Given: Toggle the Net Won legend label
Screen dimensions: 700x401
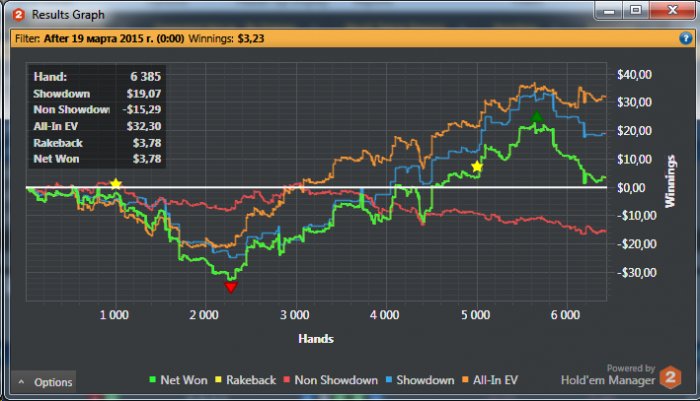Looking at the screenshot, I should 184,380.
